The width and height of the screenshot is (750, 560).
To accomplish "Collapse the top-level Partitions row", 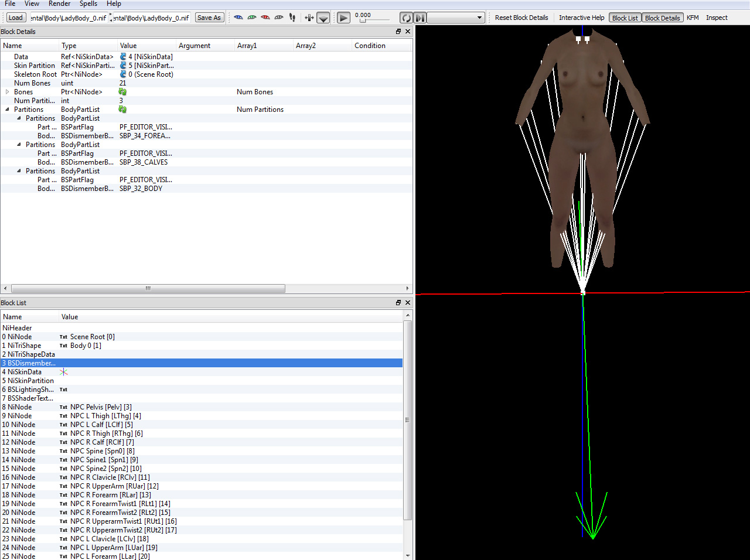I will [x=8, y=110].
